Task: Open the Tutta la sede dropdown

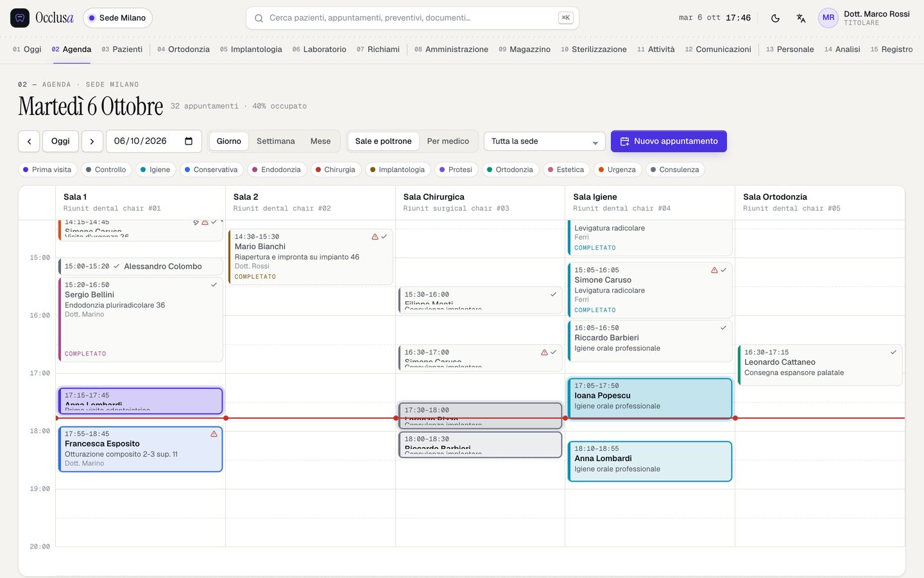Action: [x=545, y=141]
